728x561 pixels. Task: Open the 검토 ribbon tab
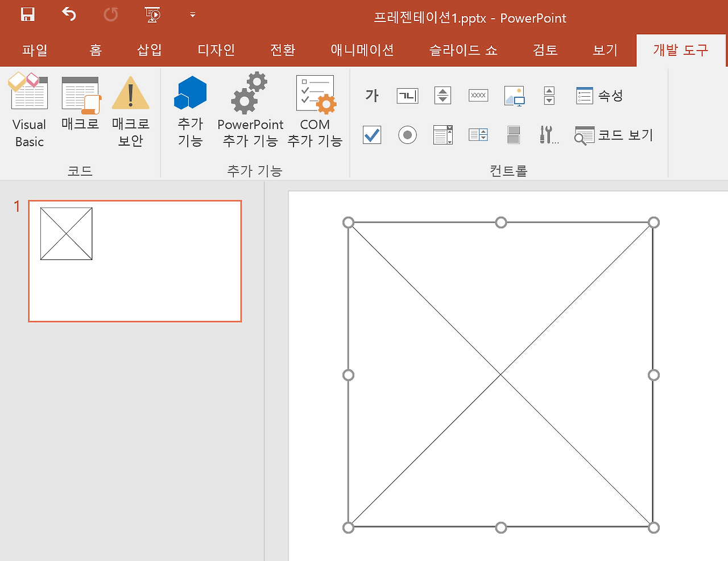545,50
